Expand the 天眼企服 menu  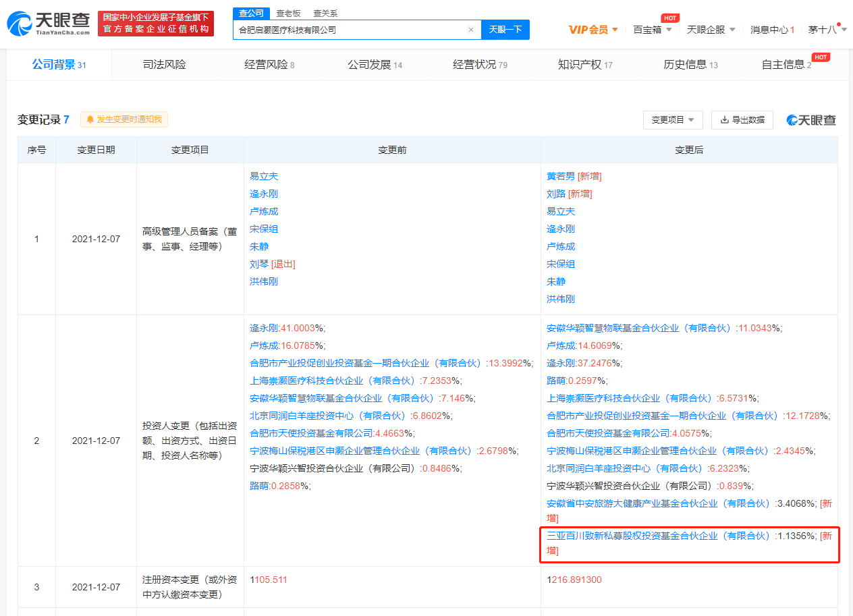point(711,30)
